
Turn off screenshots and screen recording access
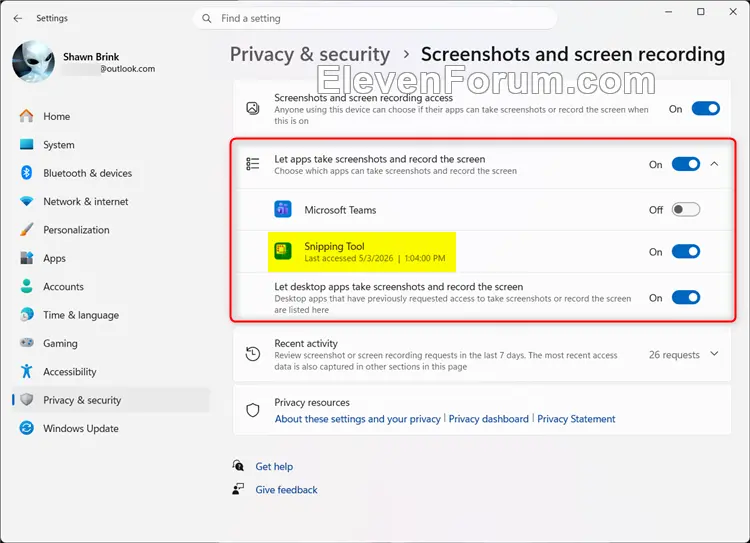pos(706,109)
